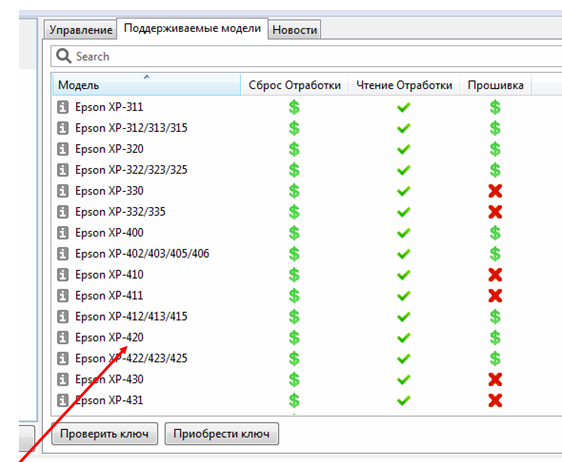Open info icon for Epson XP-430

pyautogui.click(x=63, y=379)
